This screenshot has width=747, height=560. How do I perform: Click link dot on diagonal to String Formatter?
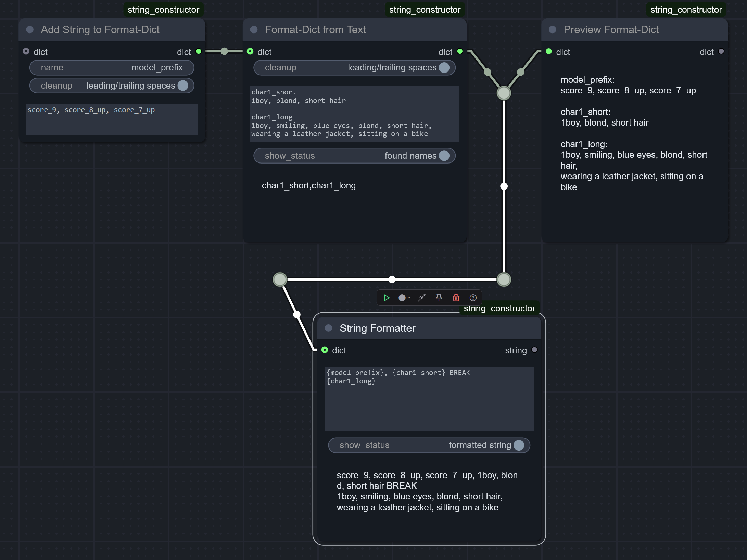[297, 314]
